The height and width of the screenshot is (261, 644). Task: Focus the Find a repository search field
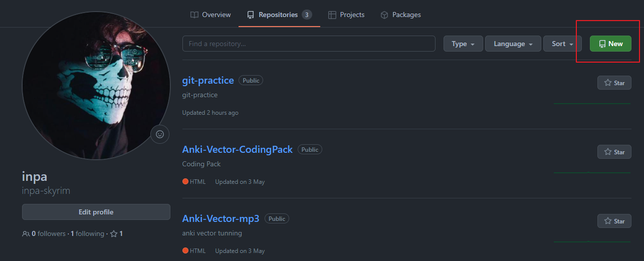[x=309, y=44]
